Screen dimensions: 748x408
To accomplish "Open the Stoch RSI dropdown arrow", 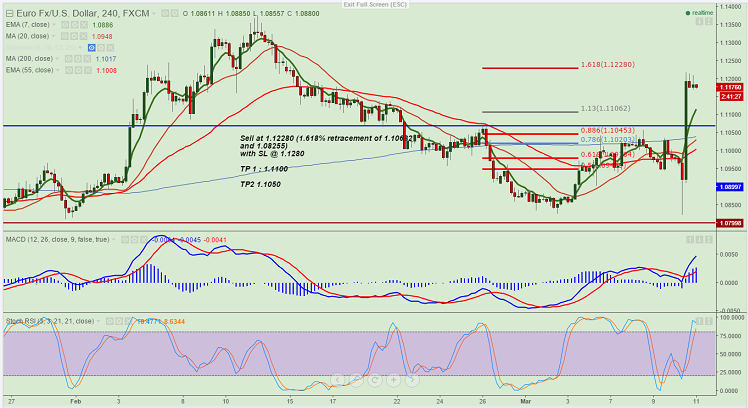I will [99, 321].
